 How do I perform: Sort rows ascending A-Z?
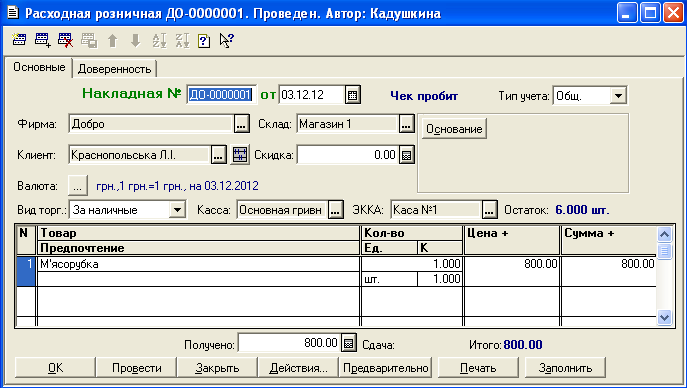click(159, 40)
